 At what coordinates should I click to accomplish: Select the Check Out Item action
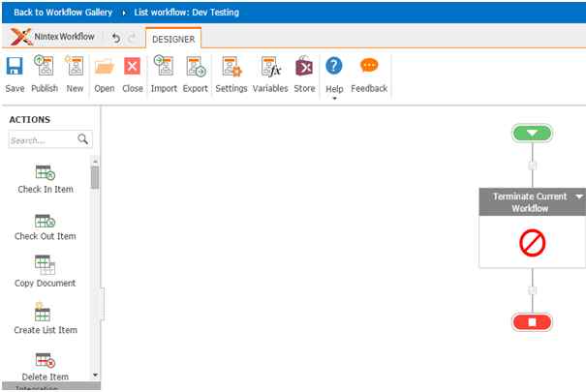coord(46,226)
